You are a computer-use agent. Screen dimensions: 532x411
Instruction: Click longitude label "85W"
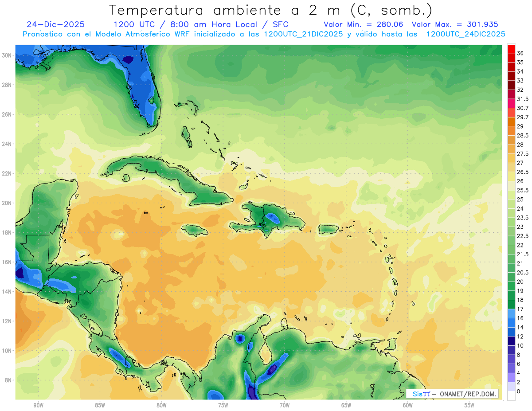(100, 405)
